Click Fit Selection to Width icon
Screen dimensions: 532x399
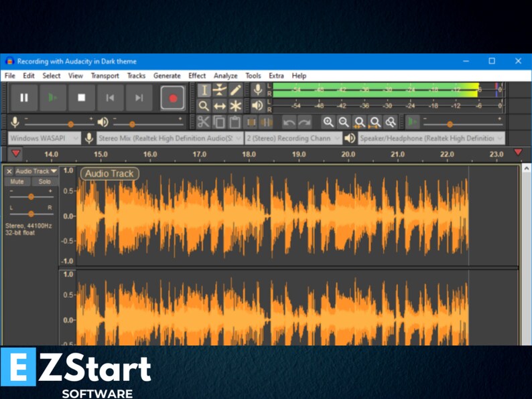359,122
